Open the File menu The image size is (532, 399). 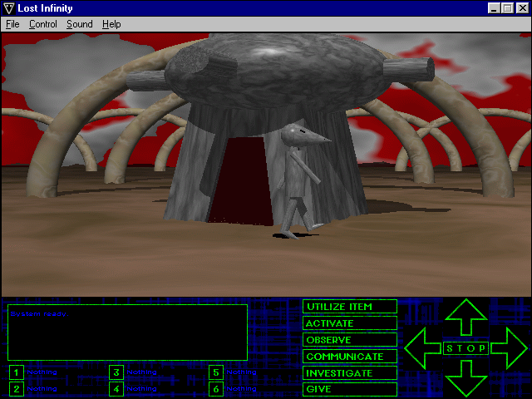point(12,24)
